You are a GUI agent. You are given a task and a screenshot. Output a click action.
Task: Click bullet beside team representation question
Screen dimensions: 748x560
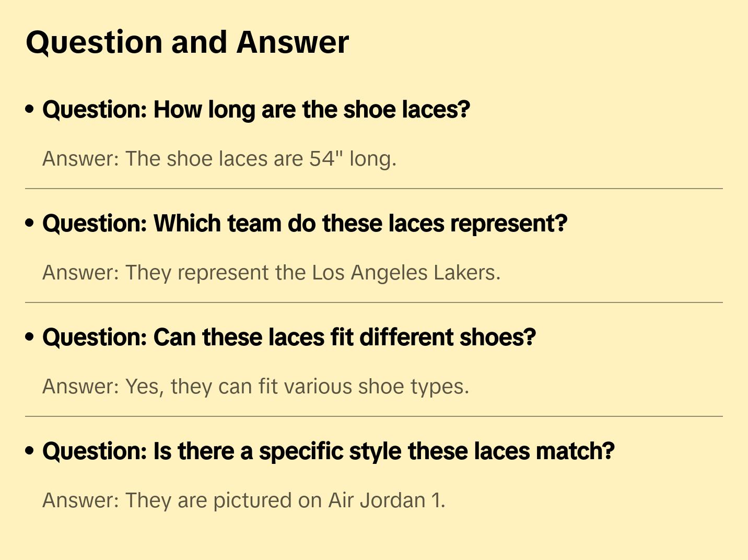point(30,224)
